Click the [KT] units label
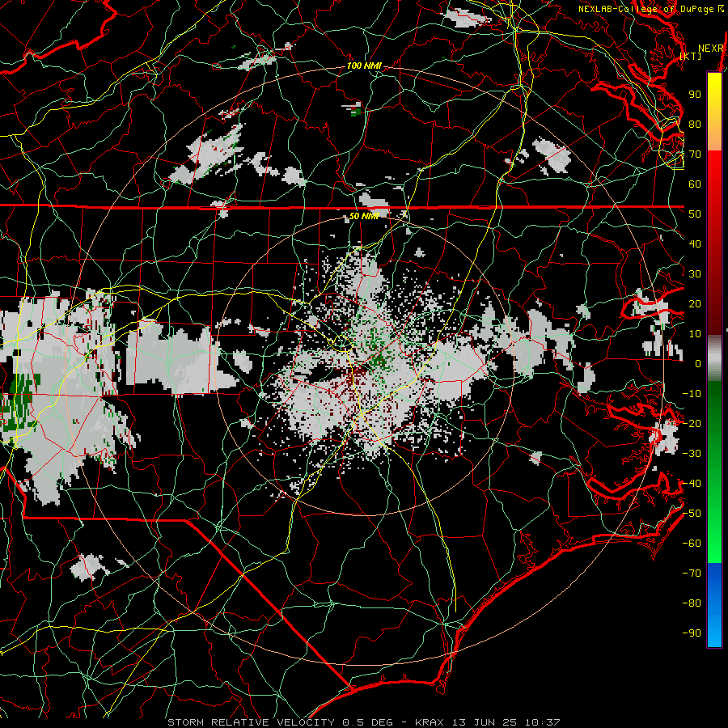728x728 pixels. (x=691, y=56)
